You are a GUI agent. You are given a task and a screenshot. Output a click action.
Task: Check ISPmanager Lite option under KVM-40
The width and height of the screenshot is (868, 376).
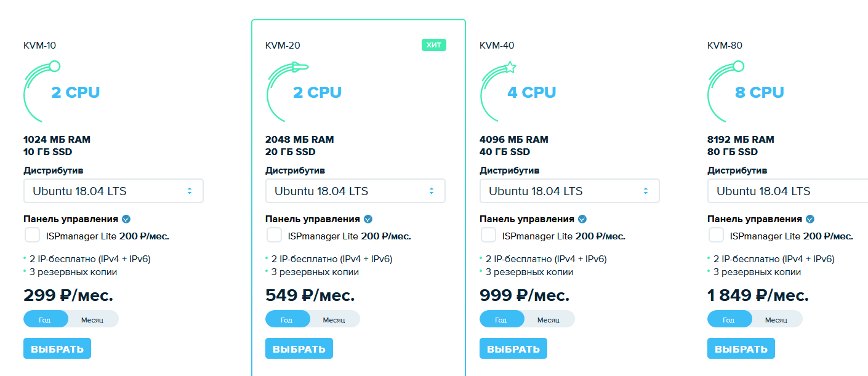[489, 235]
